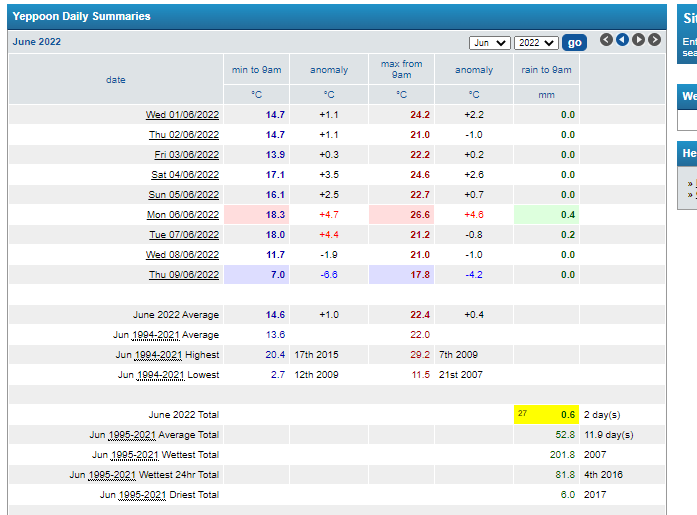Select the Fri 03/06/2022 date link
The height and width of the screenshot is (515, 697).
(186, 155)
